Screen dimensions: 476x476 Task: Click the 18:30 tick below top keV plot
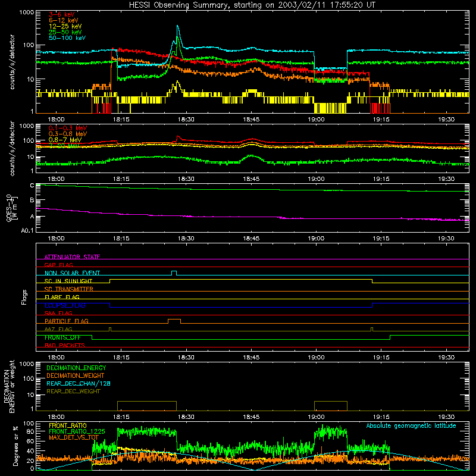186,120
